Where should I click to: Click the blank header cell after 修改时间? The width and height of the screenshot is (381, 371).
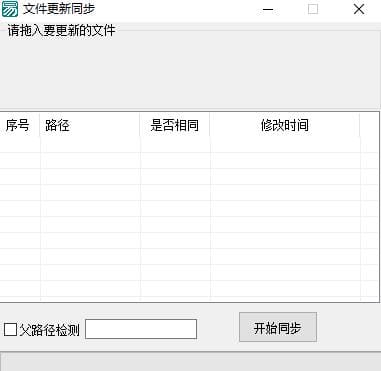click(x=369, y=125)
